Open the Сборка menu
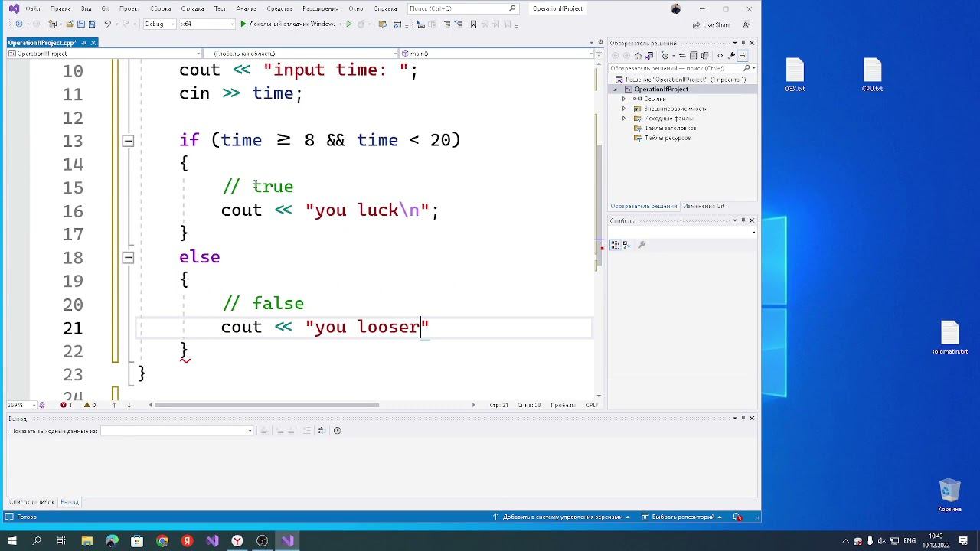This screenshot has height=551, width=980. [x=160, y=8]
